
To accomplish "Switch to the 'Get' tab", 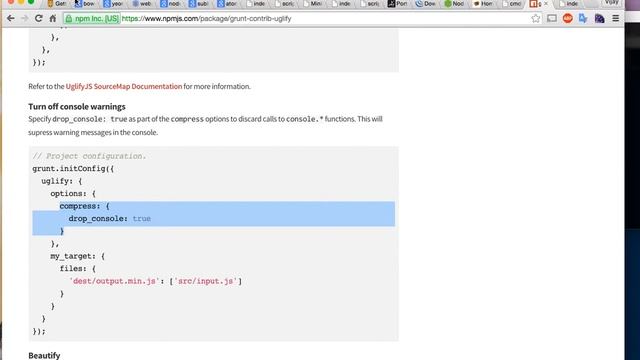I will 57,4.
